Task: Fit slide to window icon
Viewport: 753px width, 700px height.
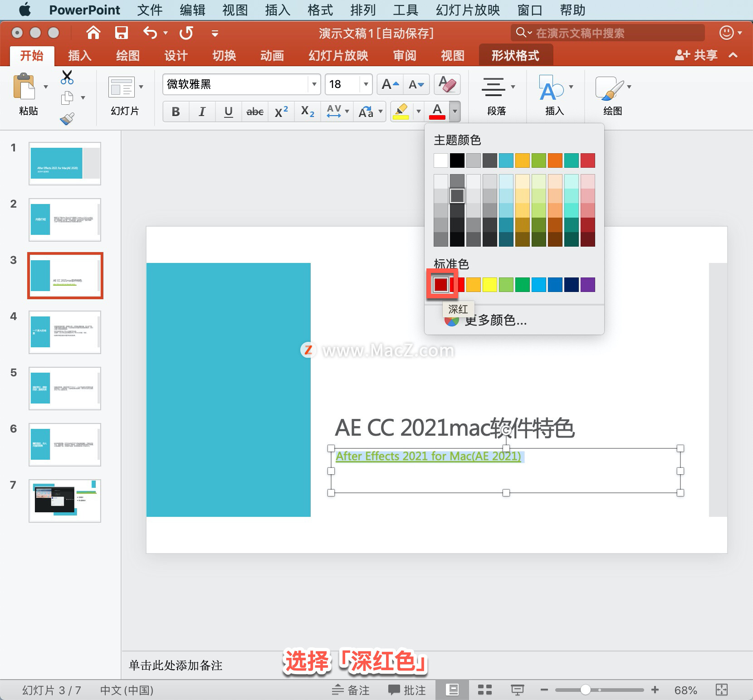Action: point(721,690)
